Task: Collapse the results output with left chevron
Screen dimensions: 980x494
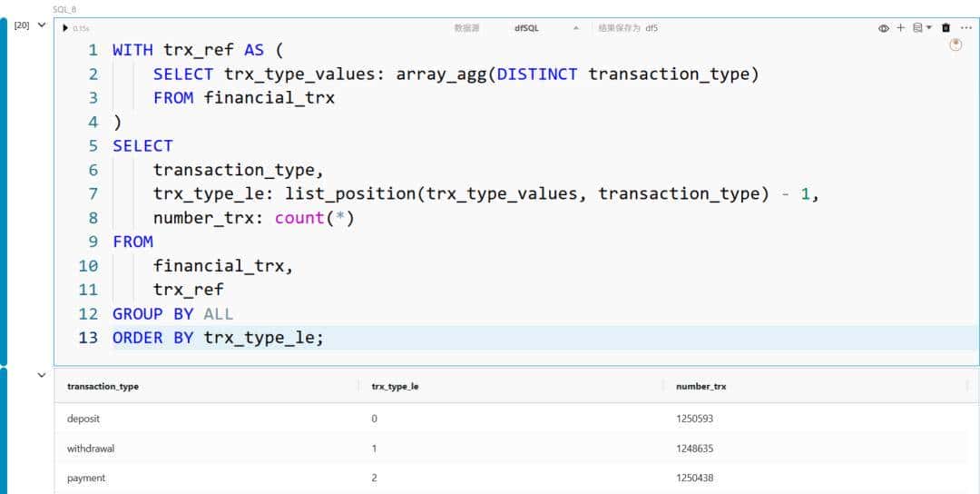Action: point(41,374)
